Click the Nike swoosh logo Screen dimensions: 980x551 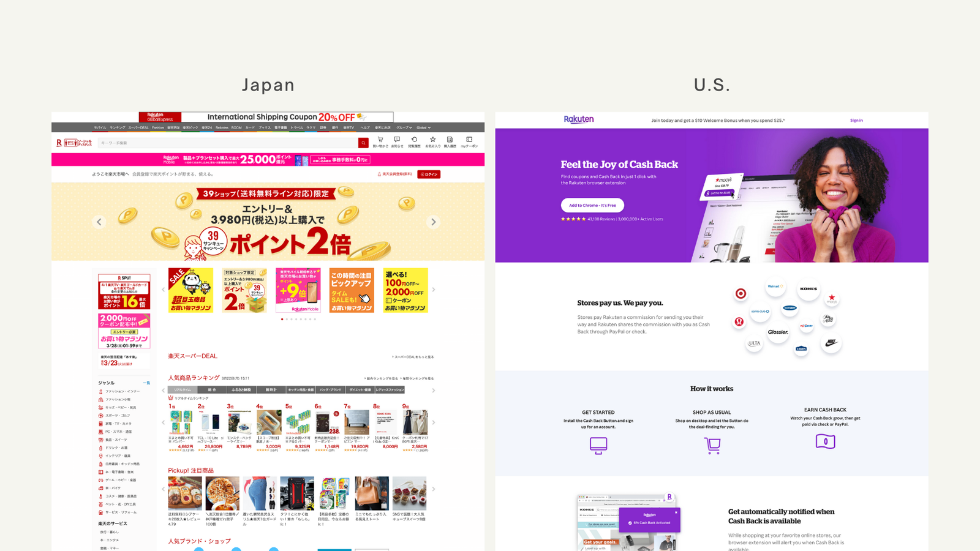pos(831,342)
